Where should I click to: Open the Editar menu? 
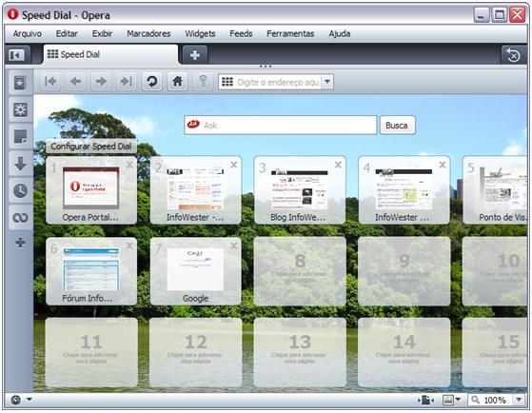pos(67,33)
